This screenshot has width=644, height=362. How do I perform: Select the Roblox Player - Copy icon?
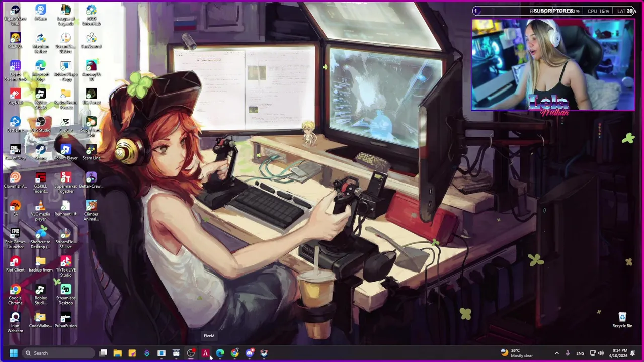(66, 71)
